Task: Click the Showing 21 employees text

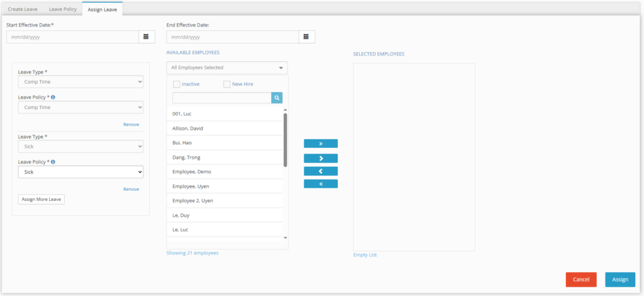Action: [x=192, y=253]
